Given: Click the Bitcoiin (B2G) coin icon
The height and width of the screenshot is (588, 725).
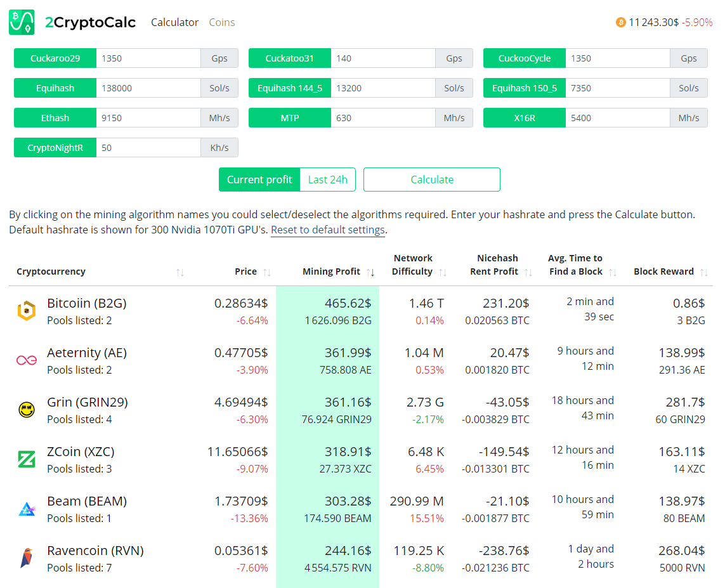Looking at the screenshot, I should (26, 311).
